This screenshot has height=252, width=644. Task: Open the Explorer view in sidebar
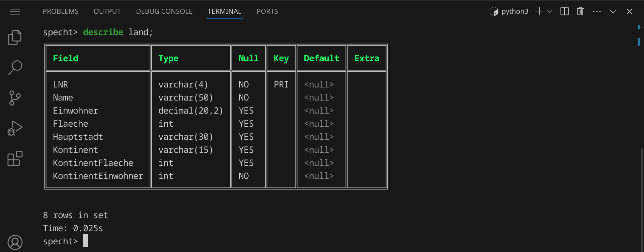(15, 38)
